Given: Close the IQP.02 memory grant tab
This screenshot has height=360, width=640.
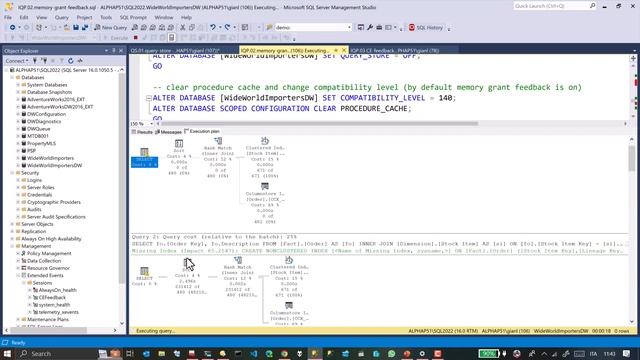Looking at the screenshot, I should point(344,50).
